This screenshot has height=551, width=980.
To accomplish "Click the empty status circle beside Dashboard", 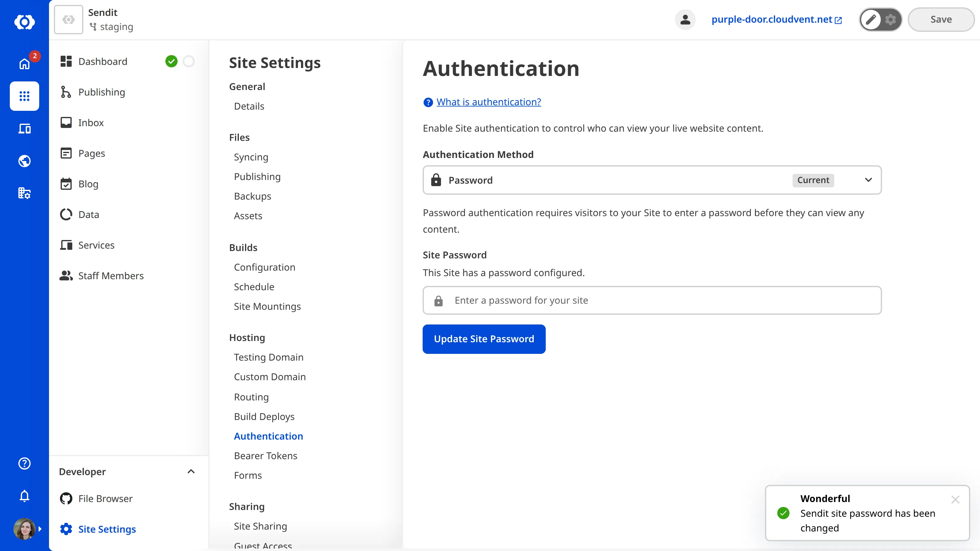I will [x=189, y=61].
